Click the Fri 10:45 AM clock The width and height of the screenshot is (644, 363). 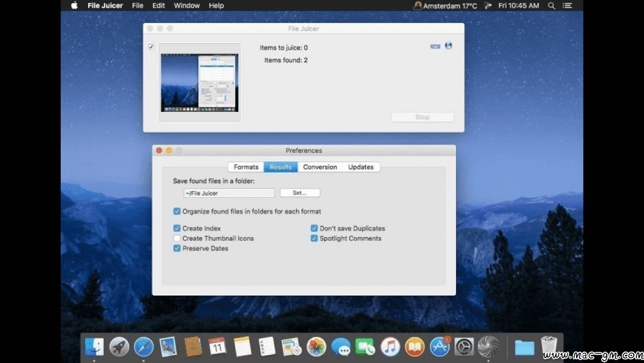pyautogui.click(x=518, y=6)
